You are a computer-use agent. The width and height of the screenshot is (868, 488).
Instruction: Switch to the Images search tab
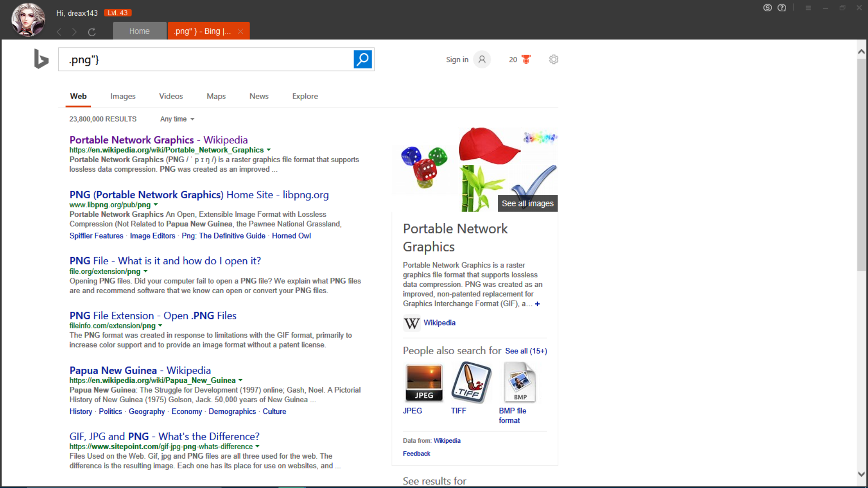point(123,96)
